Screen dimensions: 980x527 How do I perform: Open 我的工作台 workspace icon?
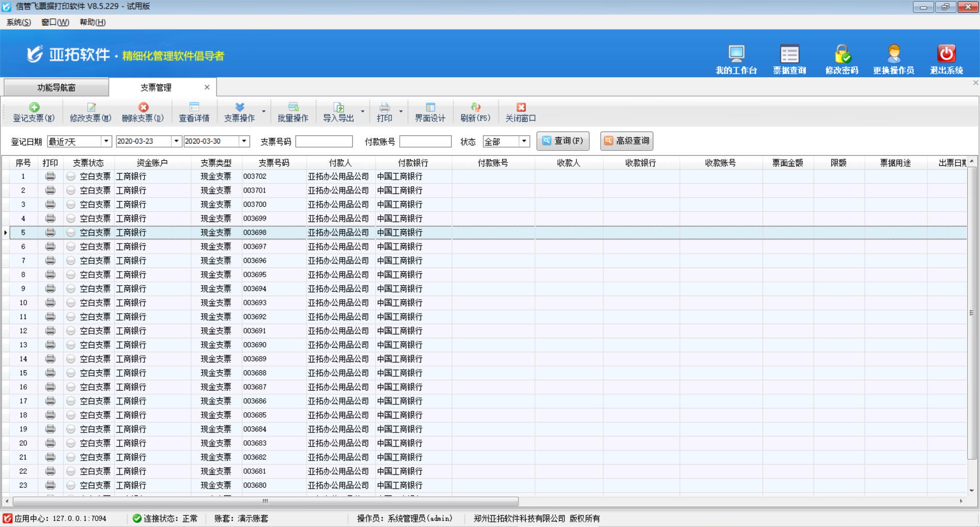pos(736,60)
